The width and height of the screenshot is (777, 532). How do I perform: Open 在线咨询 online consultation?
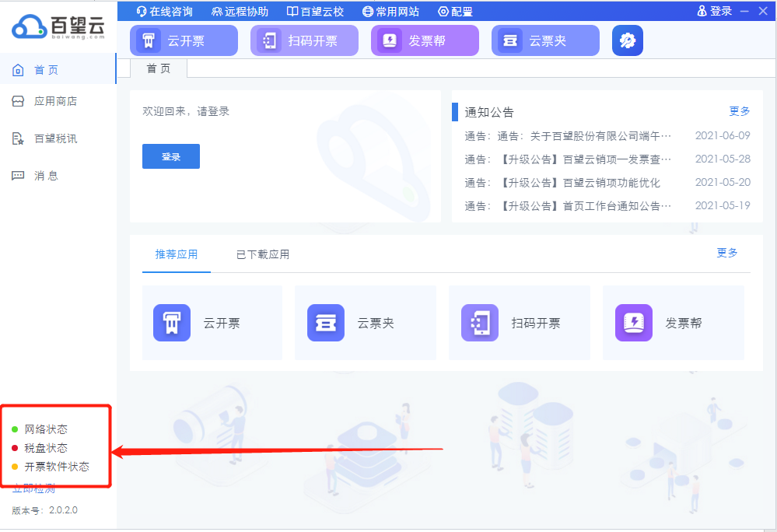pos(165,12)
